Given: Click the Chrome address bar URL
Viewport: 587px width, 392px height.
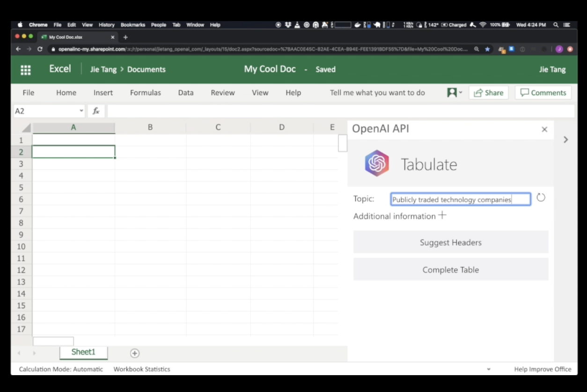Looking at the screenshot, I should tap(263, 49).
